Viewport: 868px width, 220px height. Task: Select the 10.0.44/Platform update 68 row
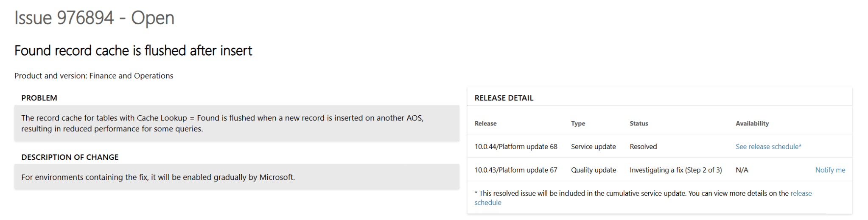[x=515, y=147]
